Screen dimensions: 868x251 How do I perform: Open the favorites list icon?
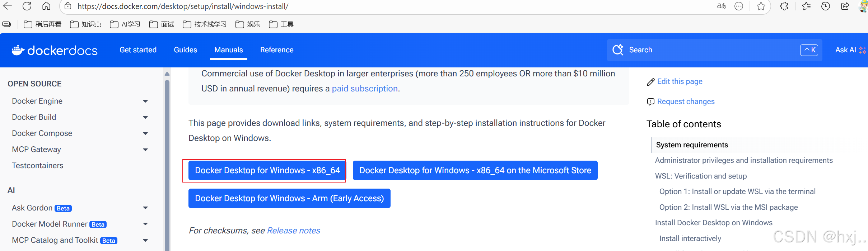coord(806,6)
